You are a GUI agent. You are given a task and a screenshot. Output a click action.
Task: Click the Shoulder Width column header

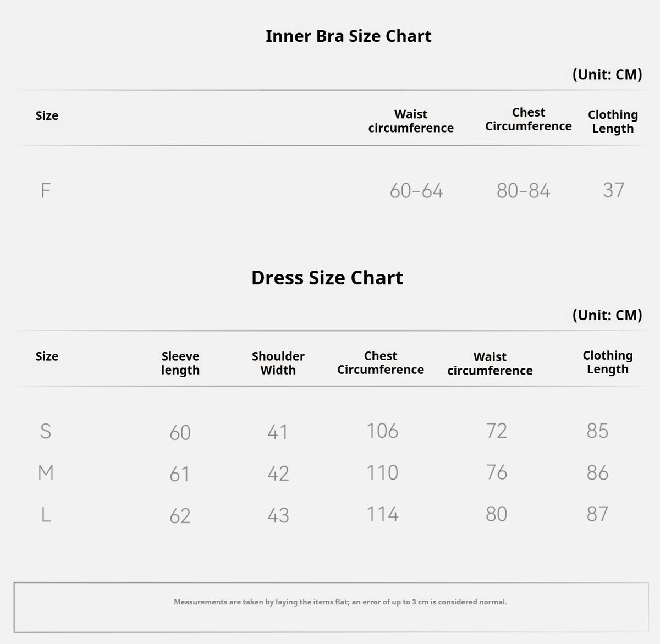coord(278,363)
